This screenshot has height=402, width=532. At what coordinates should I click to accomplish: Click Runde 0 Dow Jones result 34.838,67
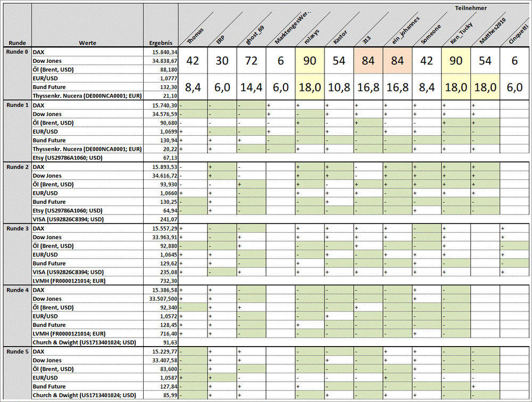pos(161,61)
